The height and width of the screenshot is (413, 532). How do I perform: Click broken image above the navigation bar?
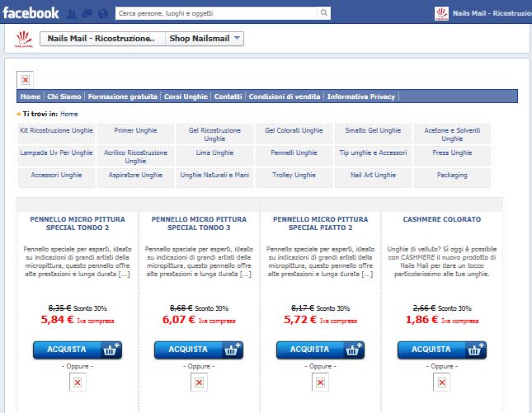pos(25,80)
